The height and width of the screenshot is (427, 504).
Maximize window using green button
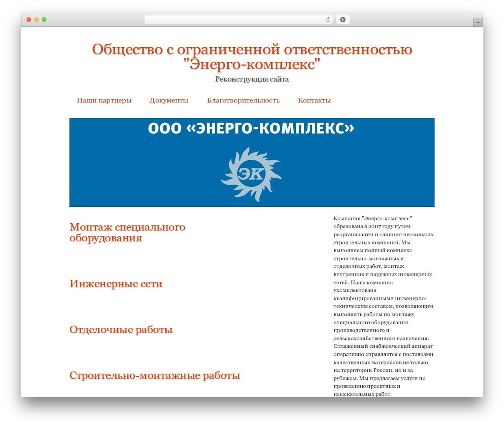(x=44, y=20)
